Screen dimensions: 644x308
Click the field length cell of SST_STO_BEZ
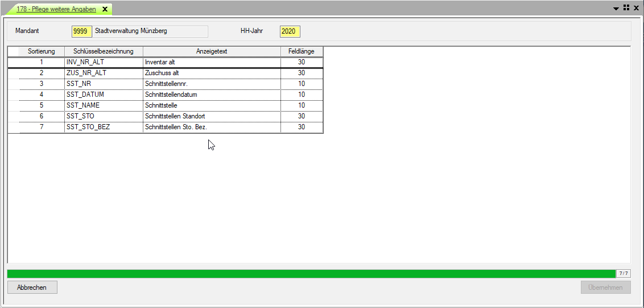click(302, 127)
